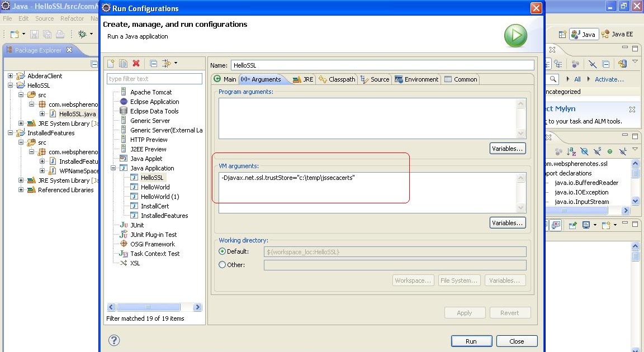Select the Other working directory radio
644x352 pixels.
tap(222, 265)
